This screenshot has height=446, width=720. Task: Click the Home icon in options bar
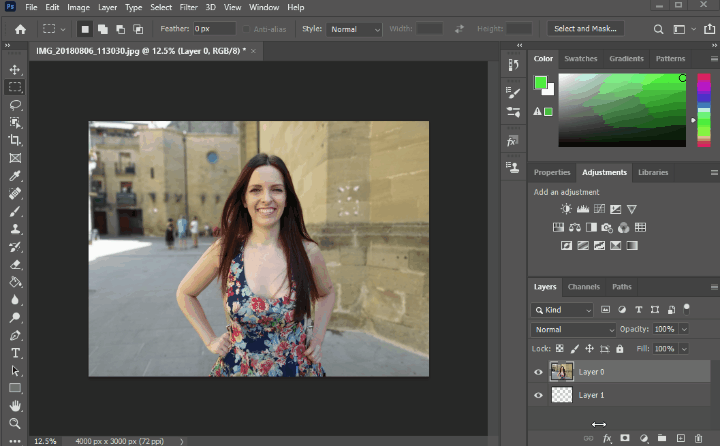[x=20, y=29]
